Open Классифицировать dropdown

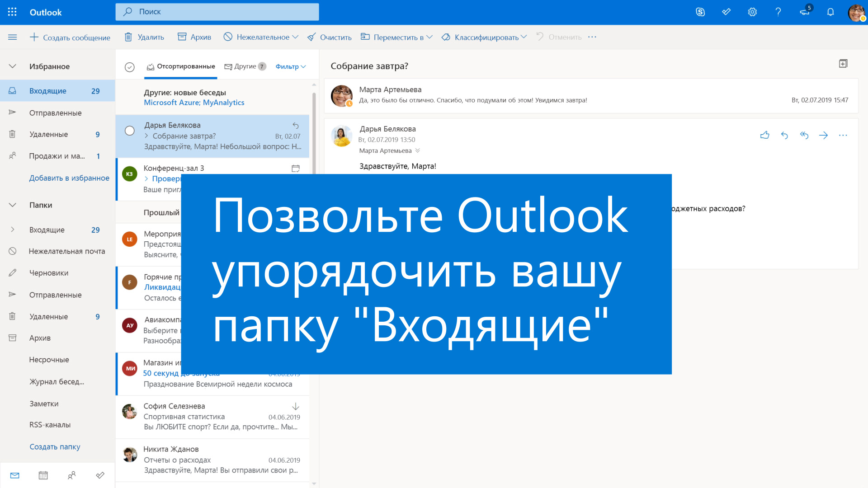click(484, 37)
